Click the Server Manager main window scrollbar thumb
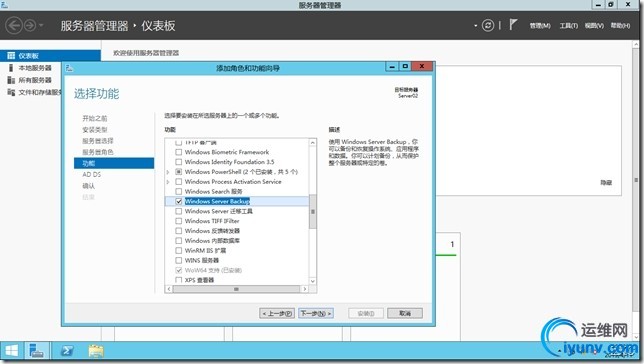The width and height of the screenshot is (644, 364). point(637,180)
